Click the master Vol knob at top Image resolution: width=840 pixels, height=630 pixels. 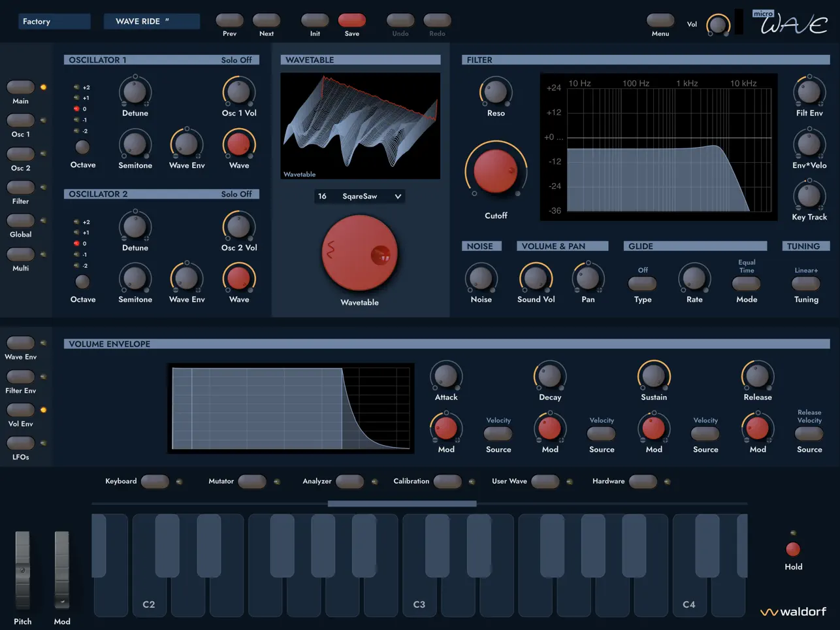(x=718, y=25)
